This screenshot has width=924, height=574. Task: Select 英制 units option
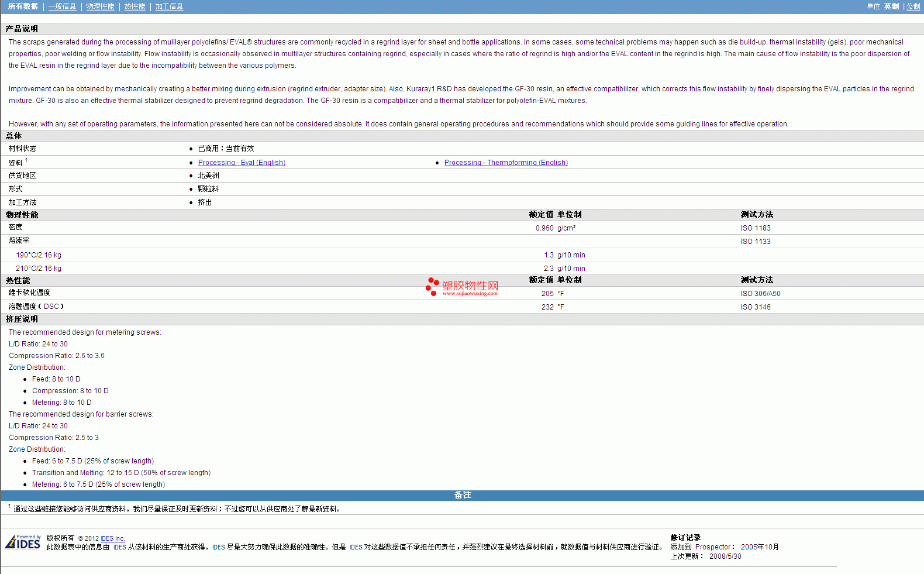892,6
